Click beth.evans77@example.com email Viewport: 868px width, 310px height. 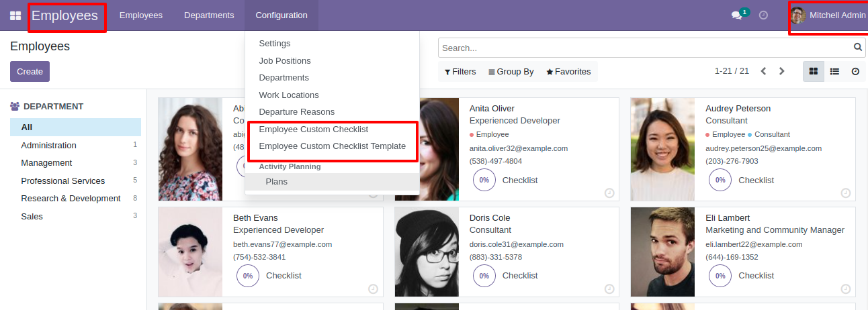[x=282, y=245]
